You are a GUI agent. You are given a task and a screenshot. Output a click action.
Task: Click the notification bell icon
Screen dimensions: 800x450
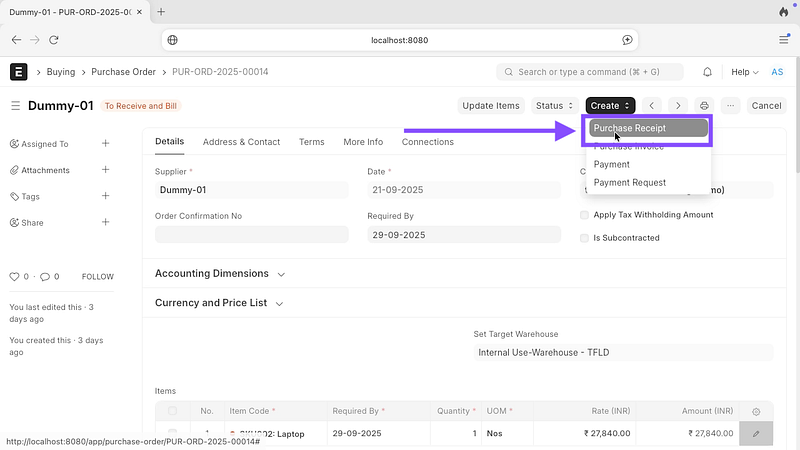pos(708,72)
